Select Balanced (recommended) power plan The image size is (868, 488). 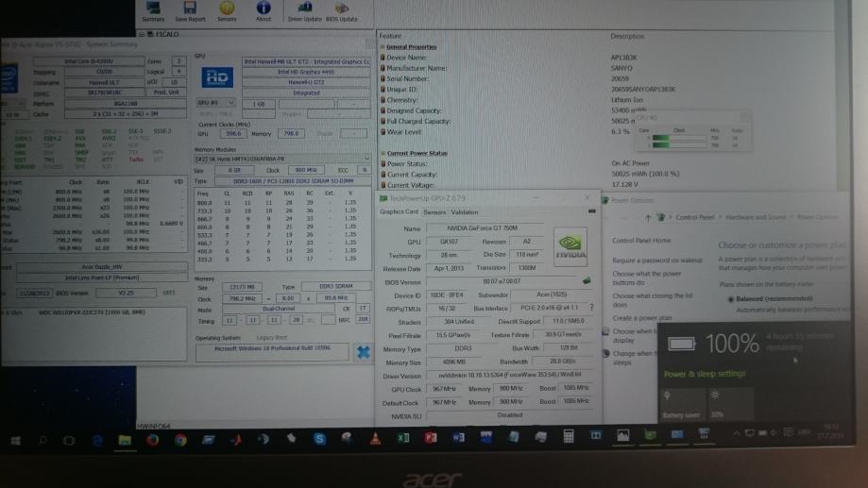coord(731,299)
